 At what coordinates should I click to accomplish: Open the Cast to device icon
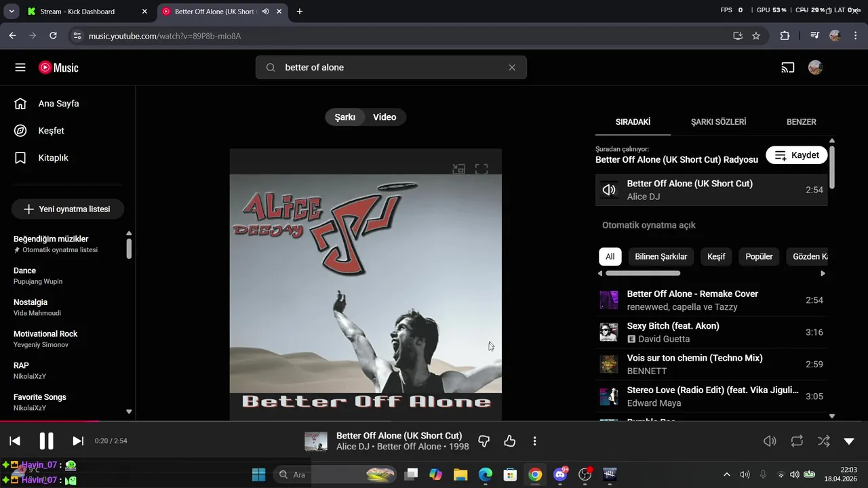coord(788,68)
